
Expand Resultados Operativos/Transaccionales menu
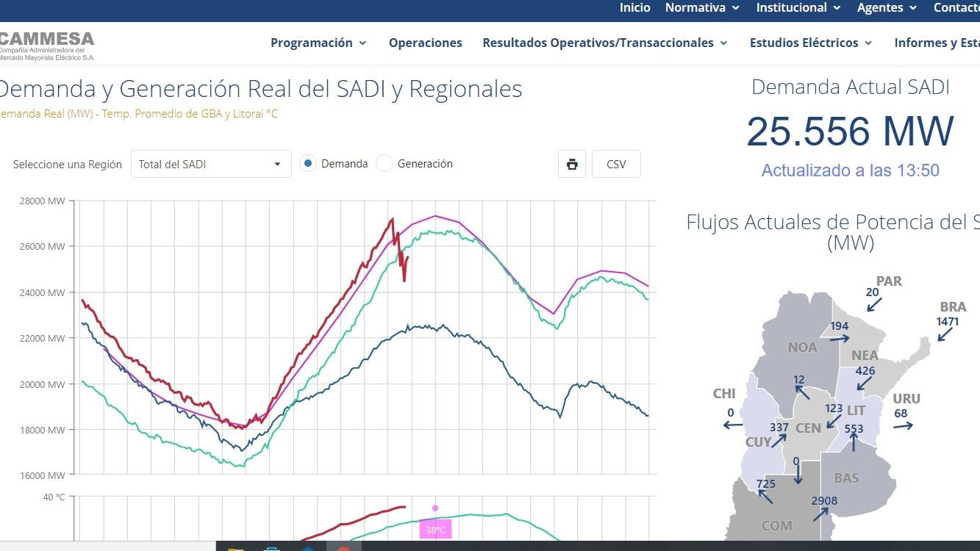(605, 43)
